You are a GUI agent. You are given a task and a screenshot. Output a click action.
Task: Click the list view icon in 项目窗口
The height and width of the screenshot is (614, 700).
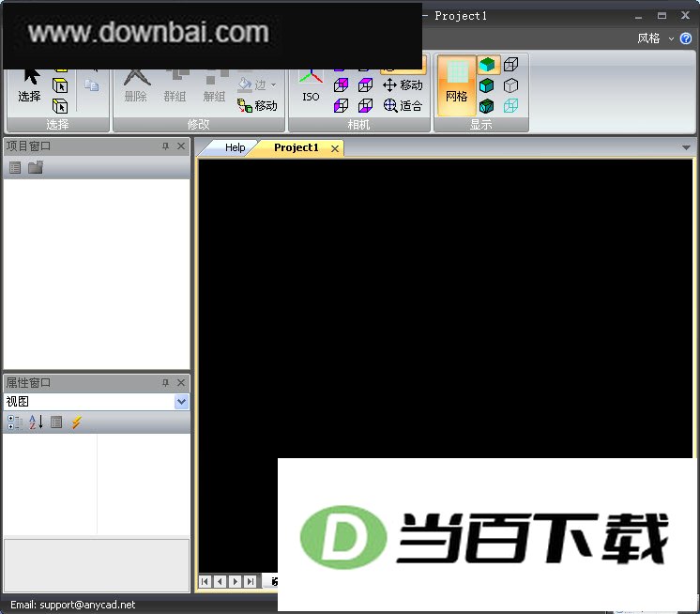(x=15, y=168)
